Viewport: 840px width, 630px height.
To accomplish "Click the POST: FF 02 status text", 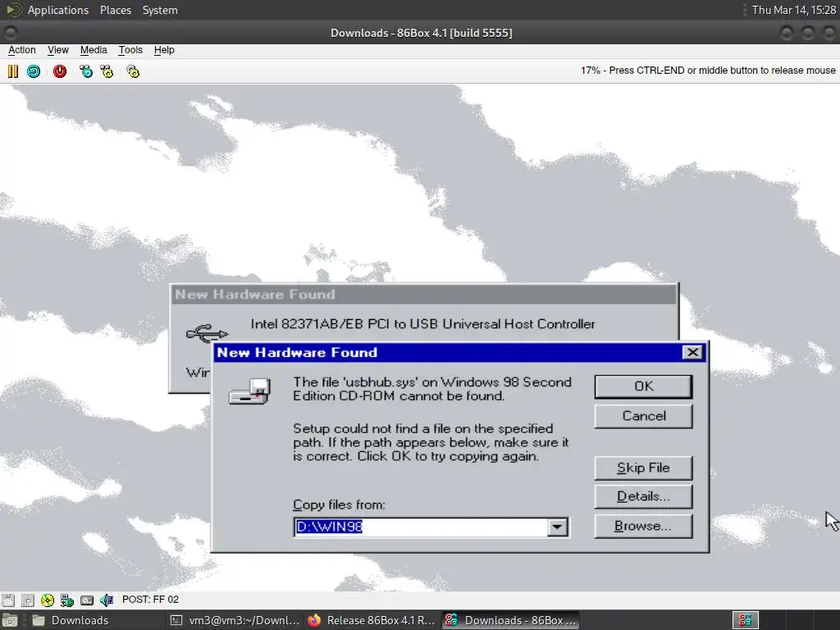I will 151,600.
